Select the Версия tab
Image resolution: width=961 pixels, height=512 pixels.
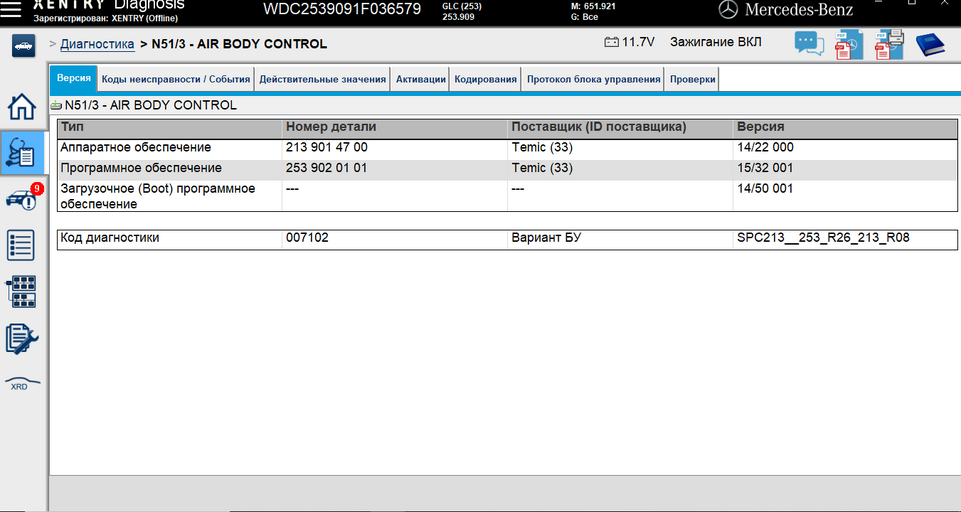click(74, 78)
